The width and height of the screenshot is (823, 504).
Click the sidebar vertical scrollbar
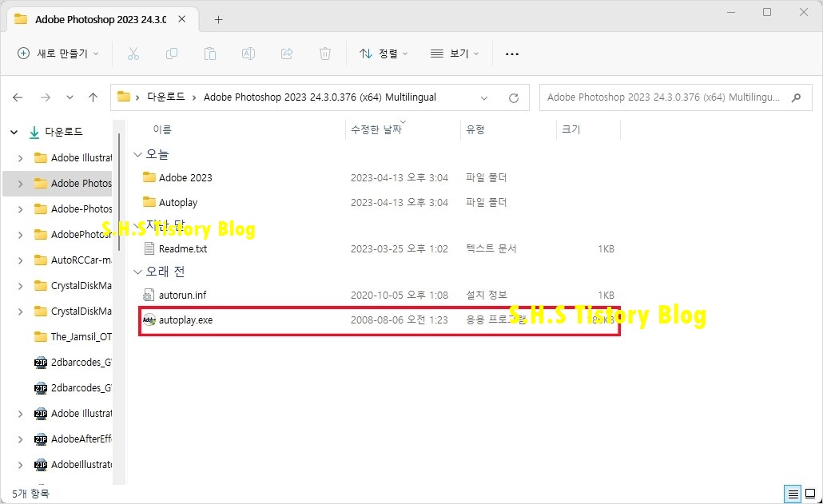coord(119,192)
